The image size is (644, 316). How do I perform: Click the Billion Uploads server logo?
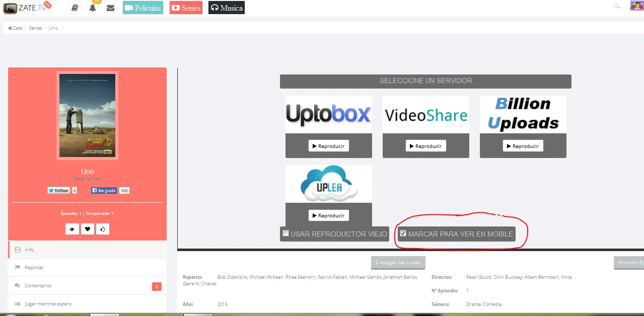pyautogui.click(x=523, y=115)
